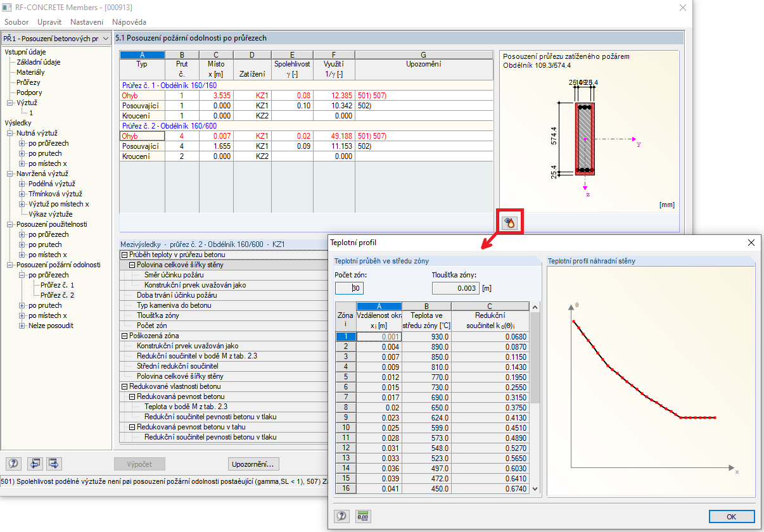Select column G header Upozornění
The image size is (764, 532).
tap(423, 55)
